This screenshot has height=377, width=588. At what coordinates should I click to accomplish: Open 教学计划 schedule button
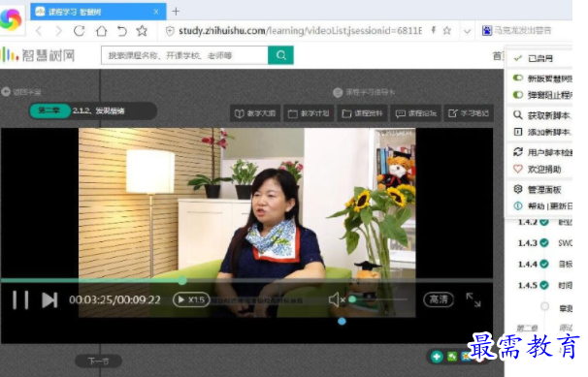(x=309, y=113)
